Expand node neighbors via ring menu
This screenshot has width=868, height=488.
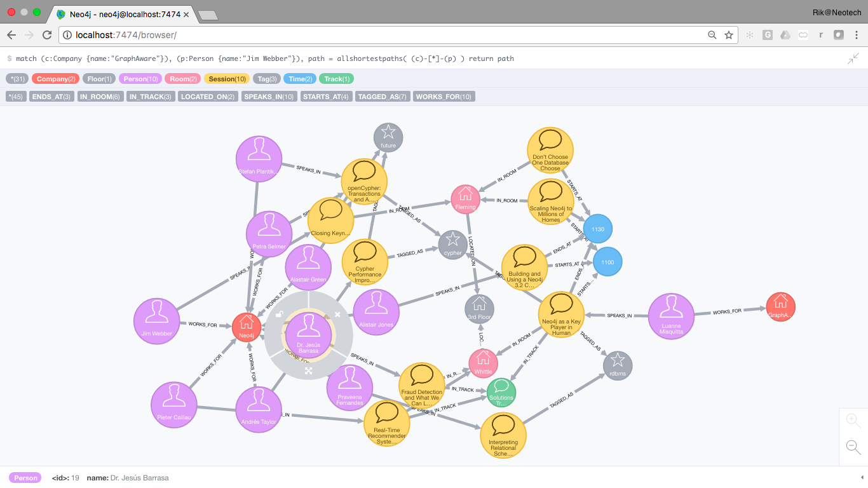(309, 370)
